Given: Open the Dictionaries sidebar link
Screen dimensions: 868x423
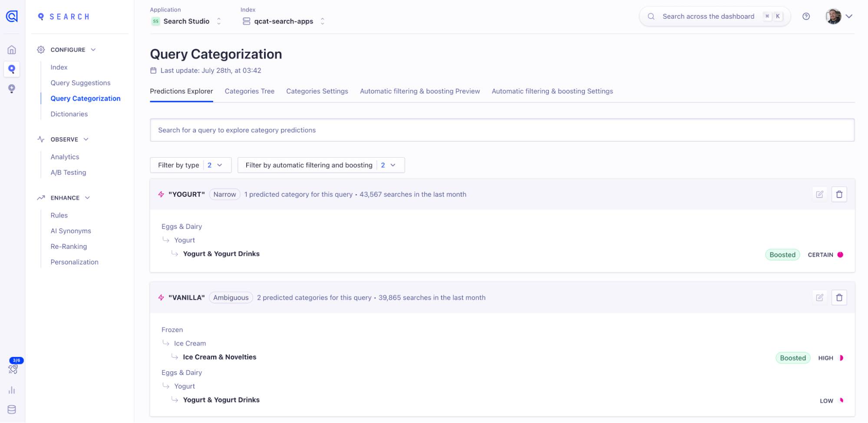Looking at the screenshot, I should (69, 114).
